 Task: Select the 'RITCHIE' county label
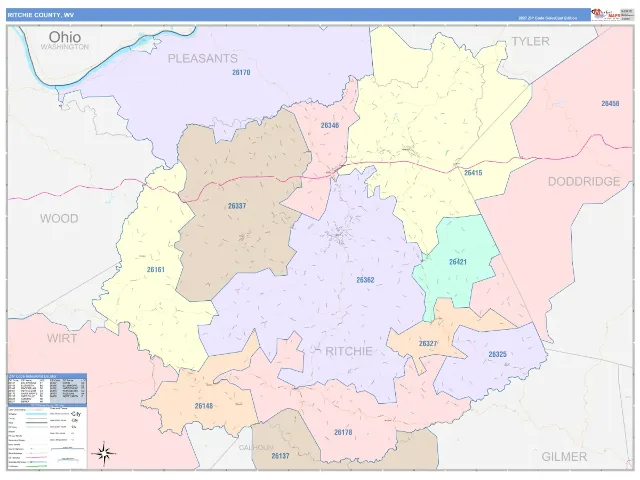coord(349,351)
